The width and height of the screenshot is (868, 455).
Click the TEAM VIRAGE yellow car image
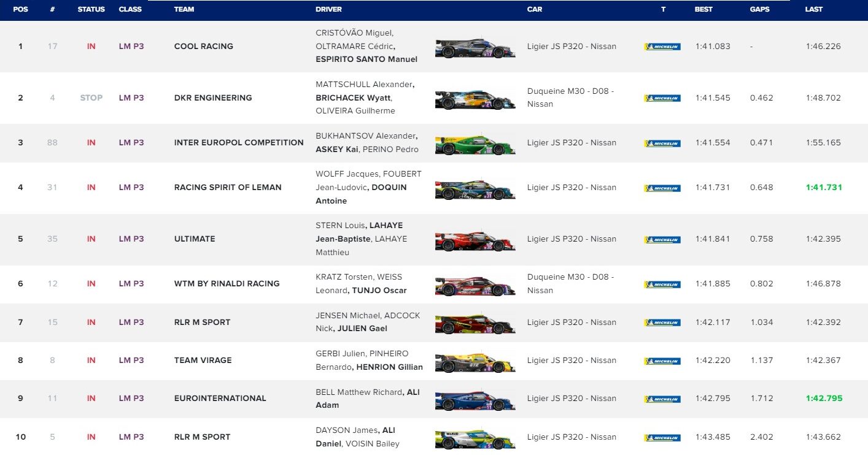click(x=475, y=363)
